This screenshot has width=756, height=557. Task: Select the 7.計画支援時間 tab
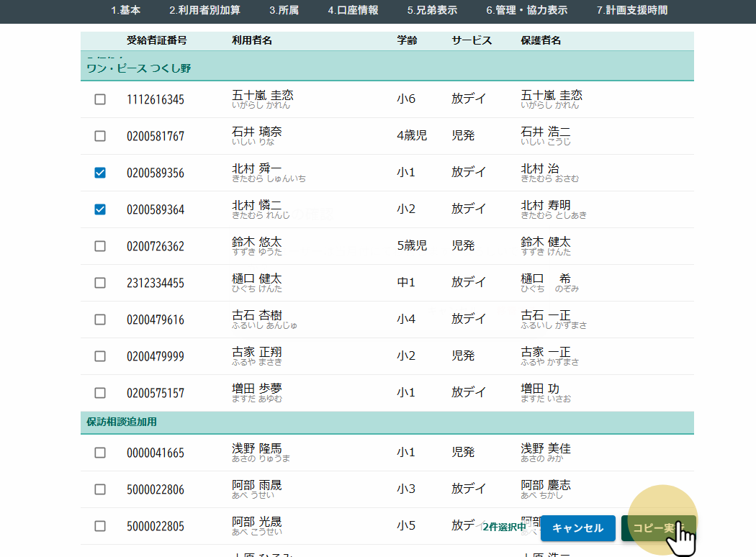pyautogui.click(x=631, y=10)
